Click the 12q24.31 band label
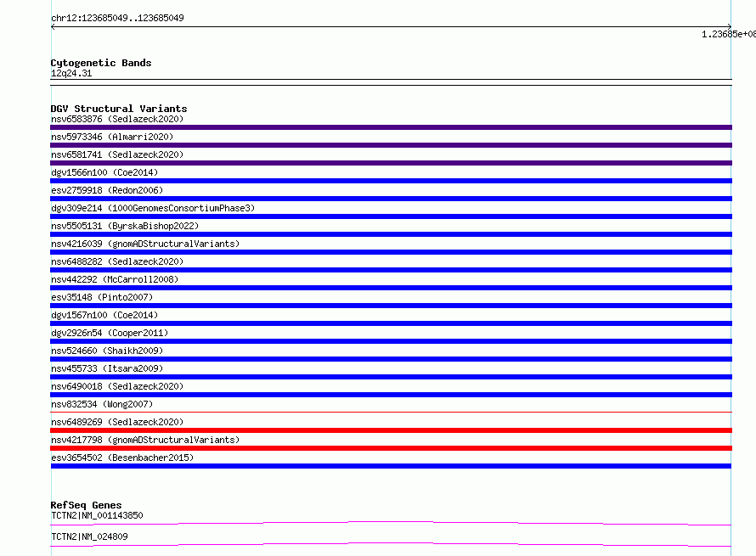 click(71, 73)
